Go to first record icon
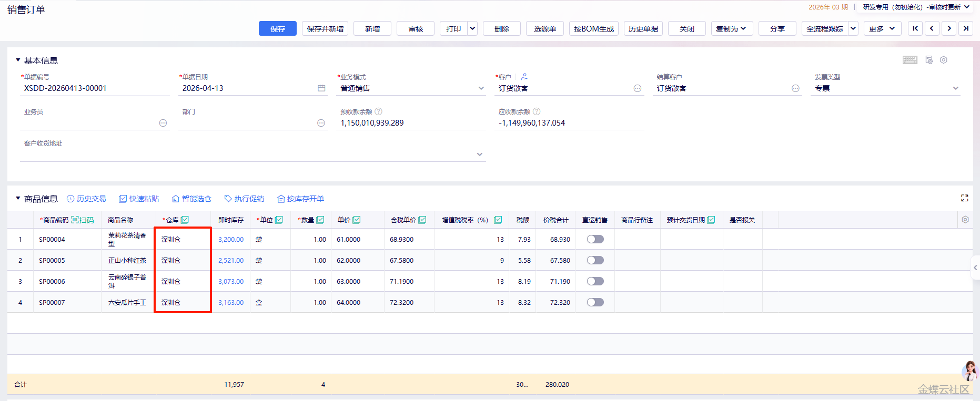This screenshot has width=980, height=401. 915,28
